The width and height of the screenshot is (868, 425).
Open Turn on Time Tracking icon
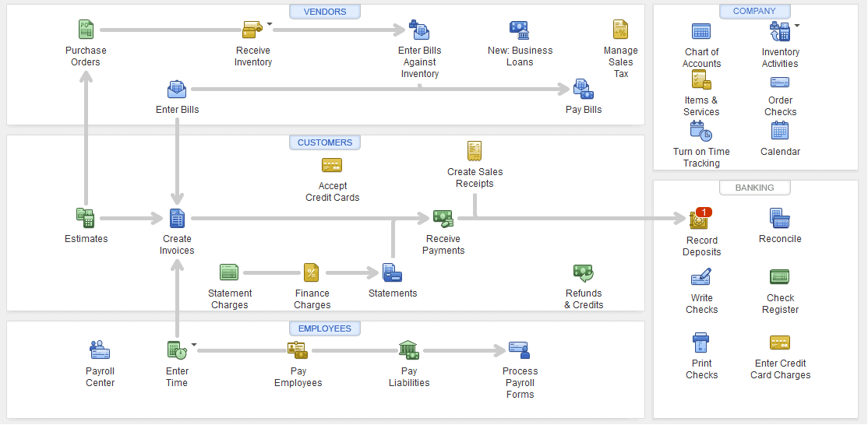(701, 131)
